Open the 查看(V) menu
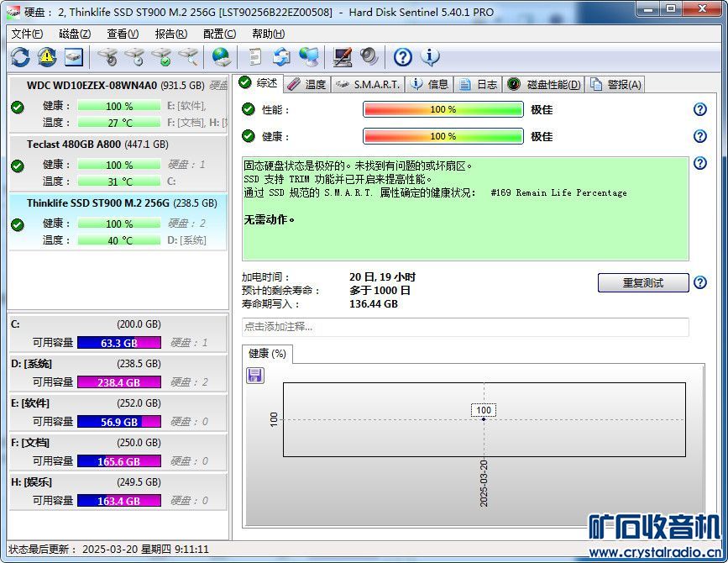The height and width of the screenshot is (563, 728). click(123, 34)
